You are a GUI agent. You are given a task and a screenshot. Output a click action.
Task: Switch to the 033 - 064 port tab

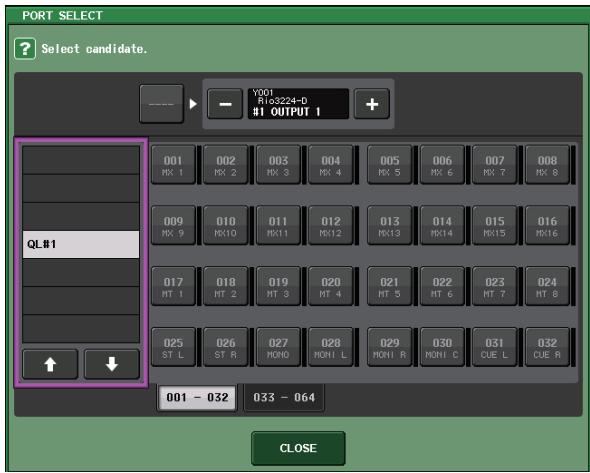point(284,397)
